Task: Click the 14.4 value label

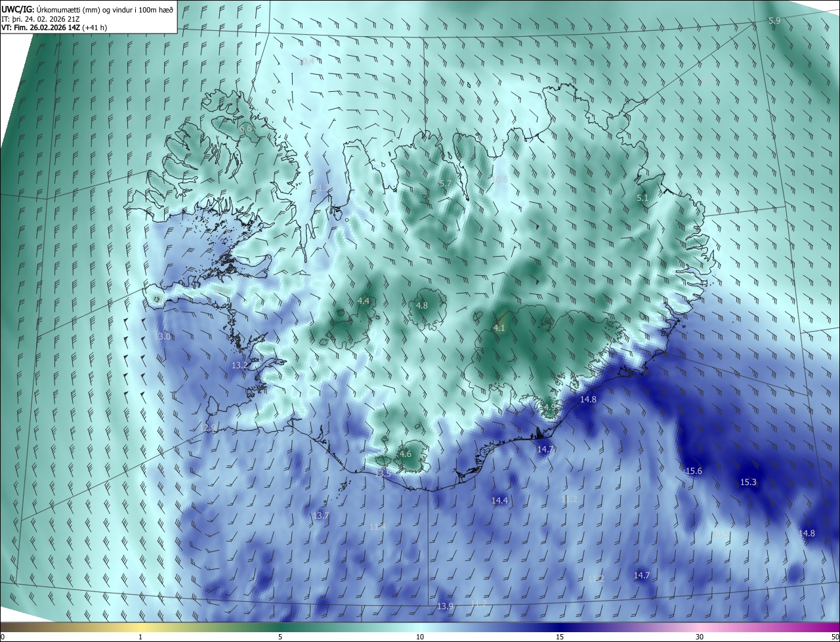Action: click(x=500, y=500)
